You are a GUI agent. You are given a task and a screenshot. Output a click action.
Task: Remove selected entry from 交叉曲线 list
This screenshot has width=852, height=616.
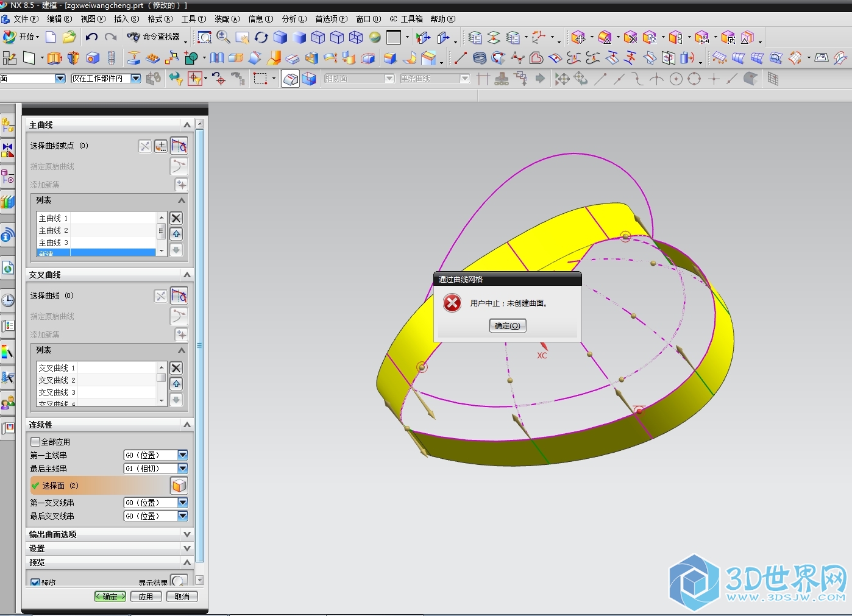click(x=176, y=368)
